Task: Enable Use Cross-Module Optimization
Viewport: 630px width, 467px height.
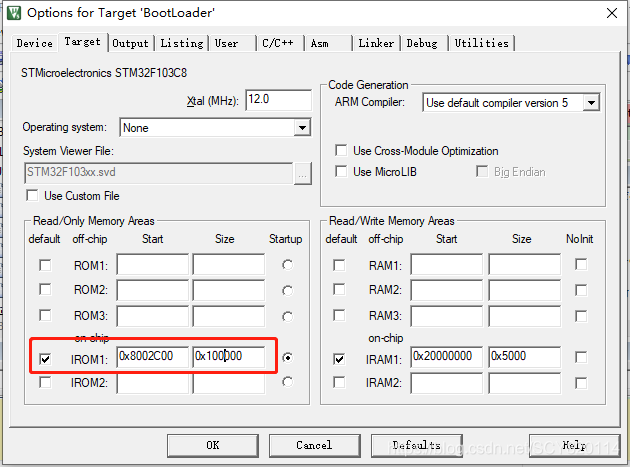Action: (341, 151)
